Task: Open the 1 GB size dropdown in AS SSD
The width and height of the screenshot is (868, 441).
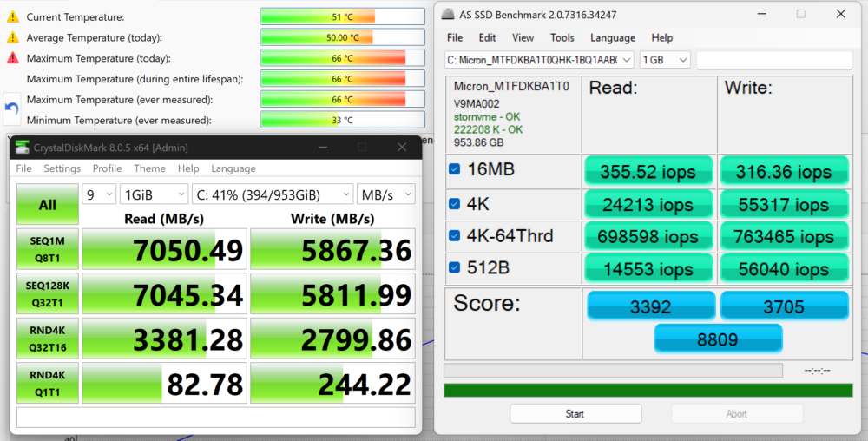Action: coord(665,60)
